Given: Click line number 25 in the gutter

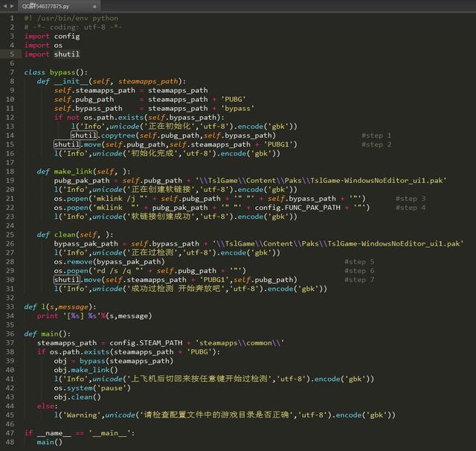Looking at the screenshot, I should pyautogui.click(x=10, y=234).
